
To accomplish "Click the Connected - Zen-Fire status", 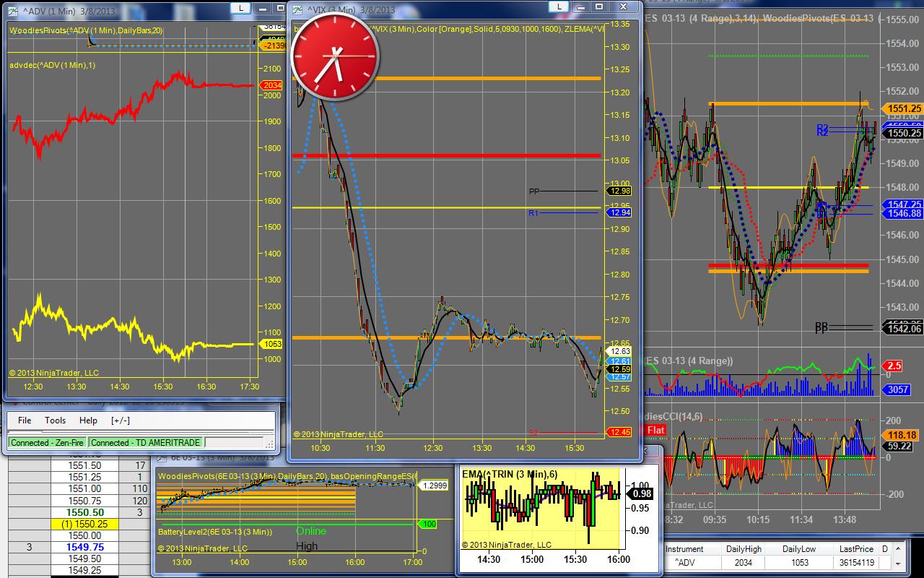I will point(48,442).
